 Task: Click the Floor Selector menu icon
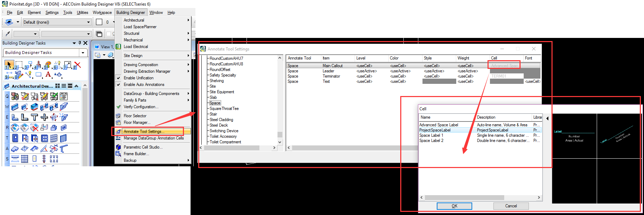click(118, 116)
